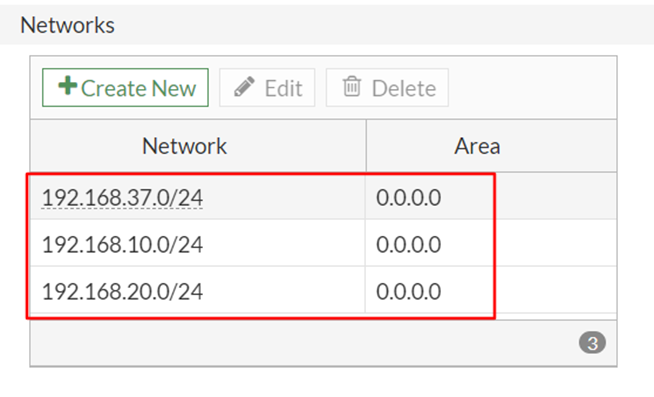The height and width of the screenshot is (397, 654).
Task: Click the Delete button
Action: [387, 88]
